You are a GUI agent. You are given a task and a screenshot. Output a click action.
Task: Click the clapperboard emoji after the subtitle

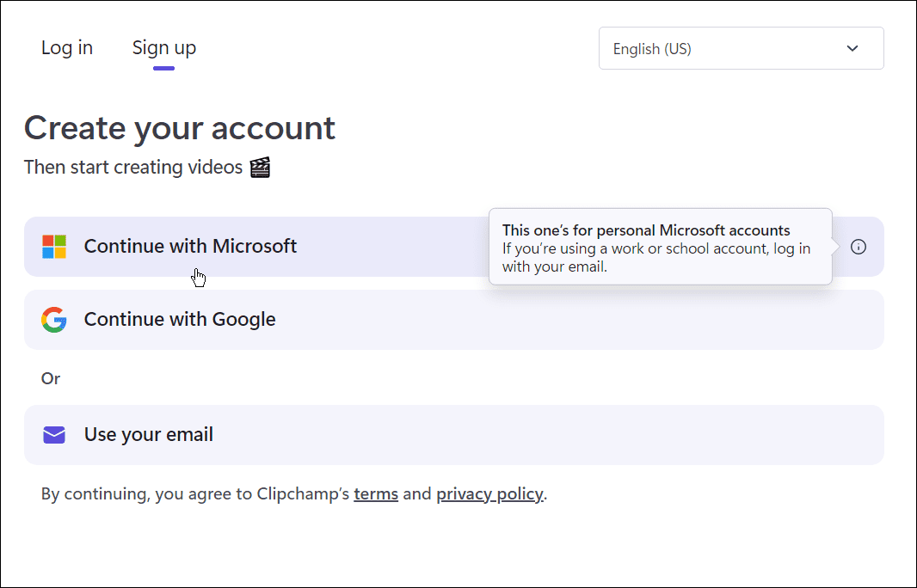click(261, 166)
